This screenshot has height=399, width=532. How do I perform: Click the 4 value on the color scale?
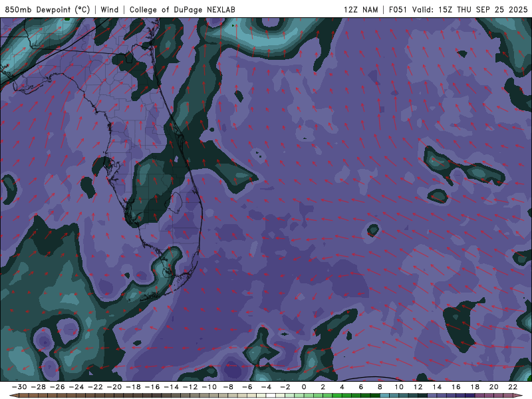342,387
